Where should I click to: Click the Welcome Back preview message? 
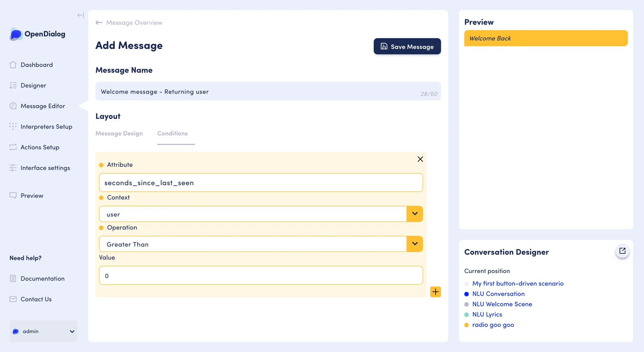tap(546, 38)
